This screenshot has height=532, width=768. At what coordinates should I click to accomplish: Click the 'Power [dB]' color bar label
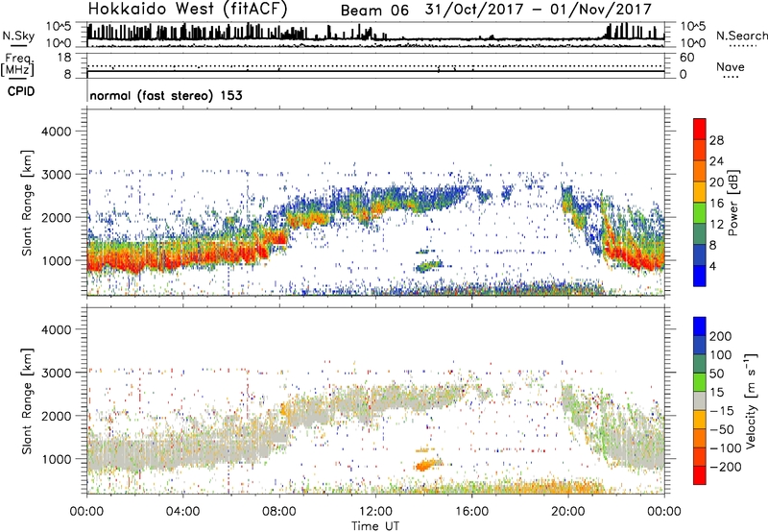click(733, 203)
